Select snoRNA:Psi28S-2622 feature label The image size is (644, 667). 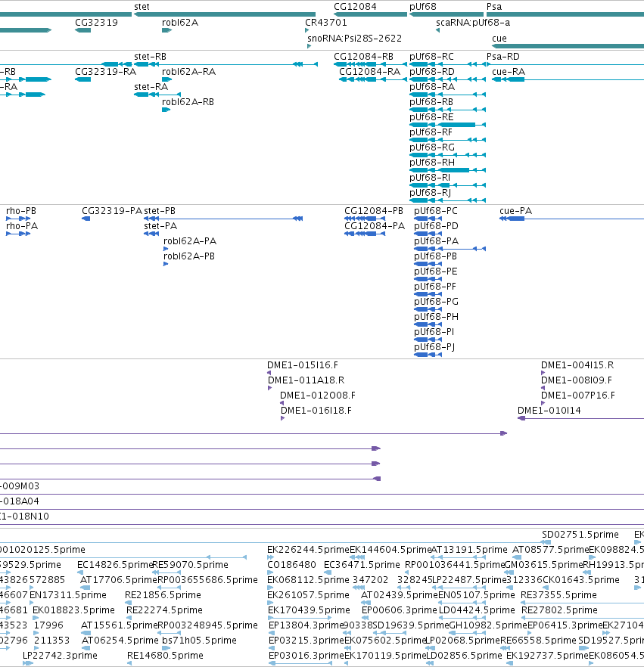[x=355, y=39]
